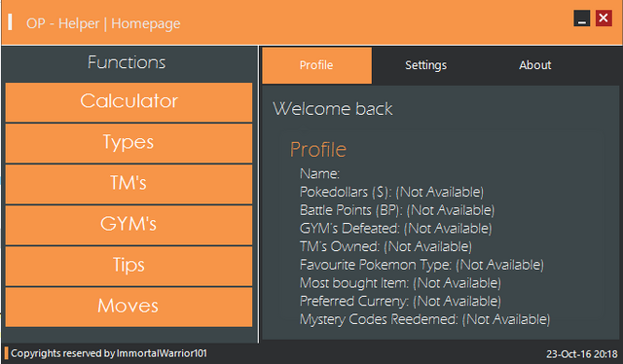Click 'Favourite Pokemon Type' line
Viewport: 623px width, 364px height.
coord(421,265)
